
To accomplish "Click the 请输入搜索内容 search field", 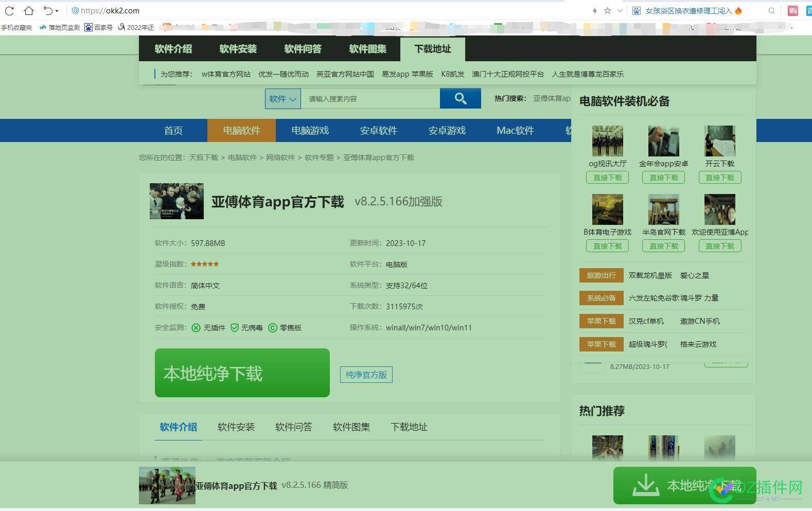I will [370, 99].
